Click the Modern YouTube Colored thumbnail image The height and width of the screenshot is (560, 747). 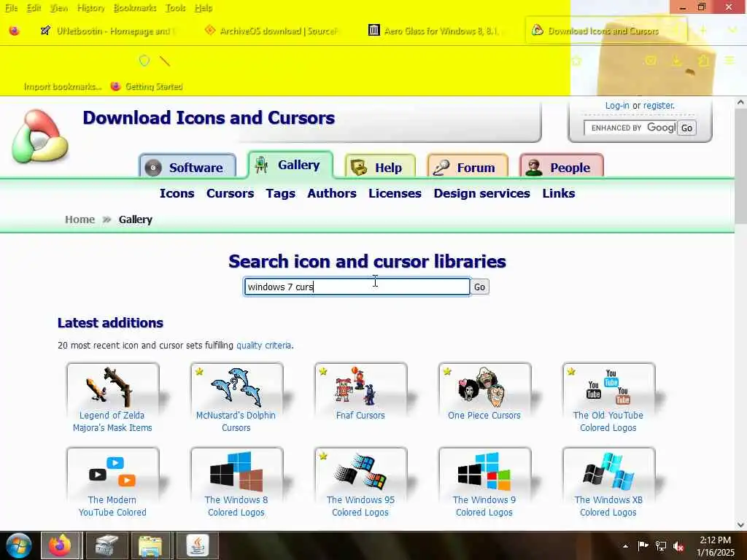point(112,472)
